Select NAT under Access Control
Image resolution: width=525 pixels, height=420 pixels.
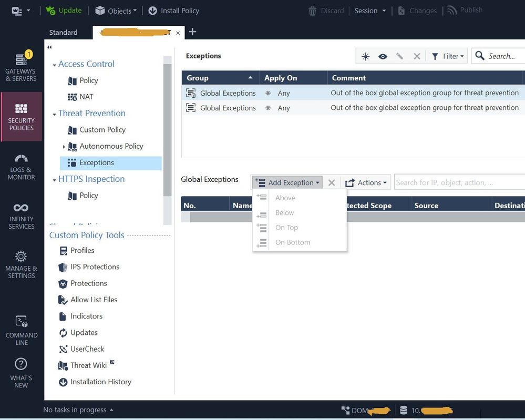pyautogui.click(x=86, y=97)
